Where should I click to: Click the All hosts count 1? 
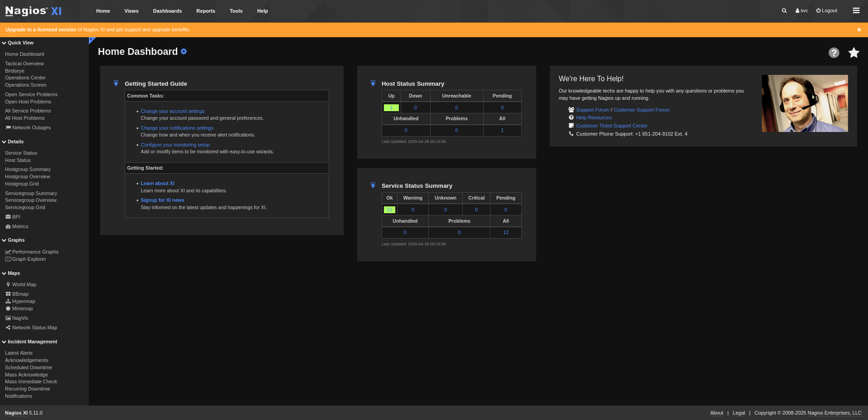[x=502, y=130]
